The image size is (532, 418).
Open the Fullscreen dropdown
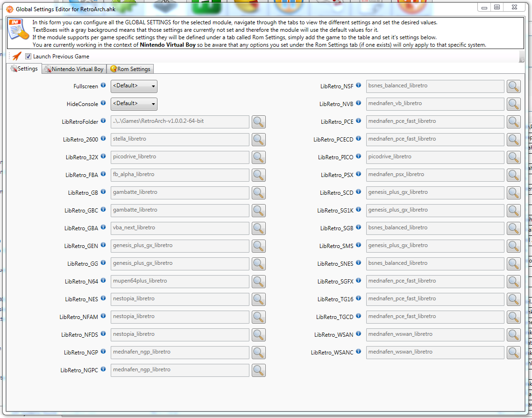tap(134, 86)
